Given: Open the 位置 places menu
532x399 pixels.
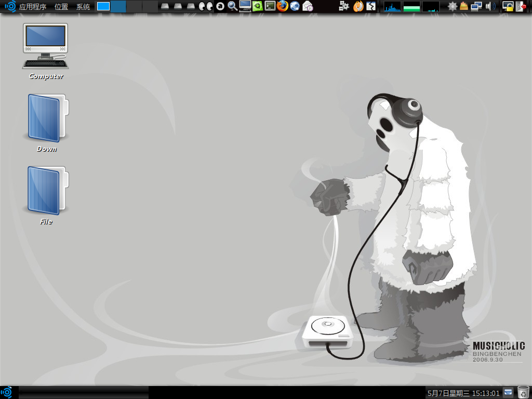Looking at the screenshot, I should tap(61, 6).
